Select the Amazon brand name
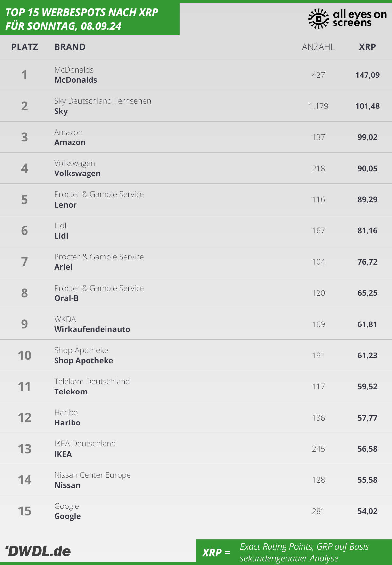The width and height of the screenshot is (392, 565). click(70, 142)
